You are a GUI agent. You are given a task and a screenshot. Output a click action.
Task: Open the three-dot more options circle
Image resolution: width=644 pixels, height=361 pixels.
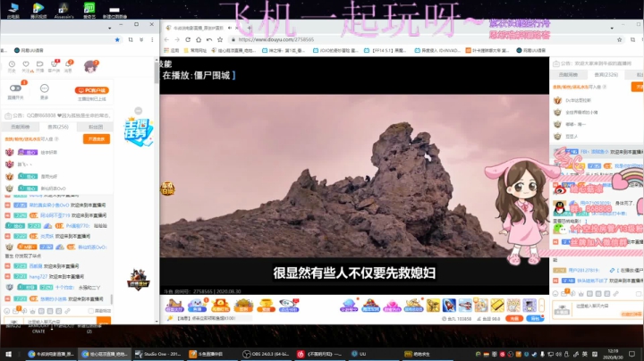click(45, 88)
